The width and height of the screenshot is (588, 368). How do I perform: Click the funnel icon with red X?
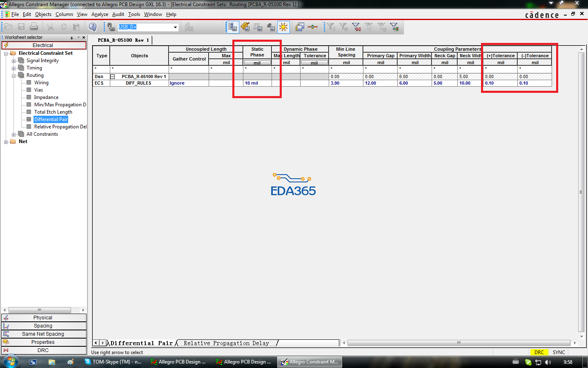(x=356, y=27)
